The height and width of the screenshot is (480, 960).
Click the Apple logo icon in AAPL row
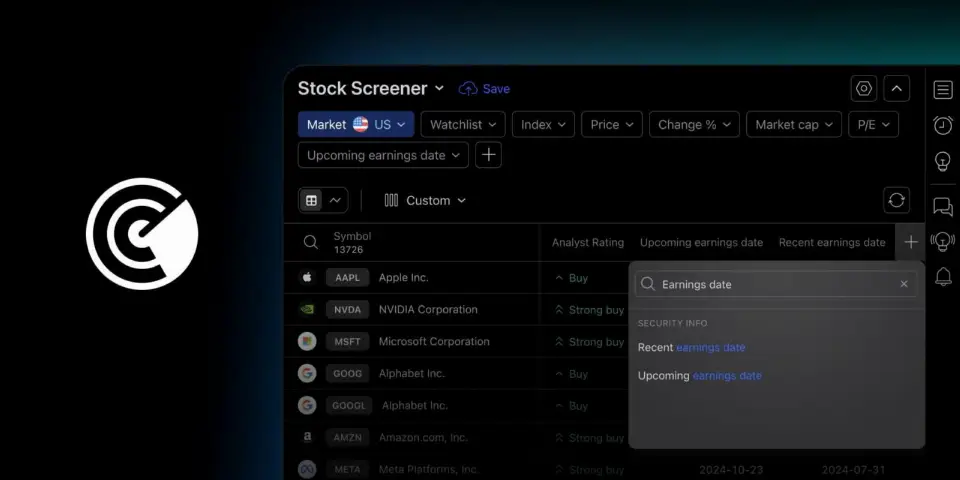coord(307,277)
